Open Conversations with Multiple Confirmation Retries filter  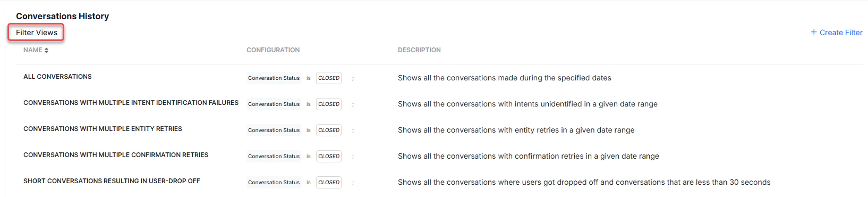coord(116,155)
